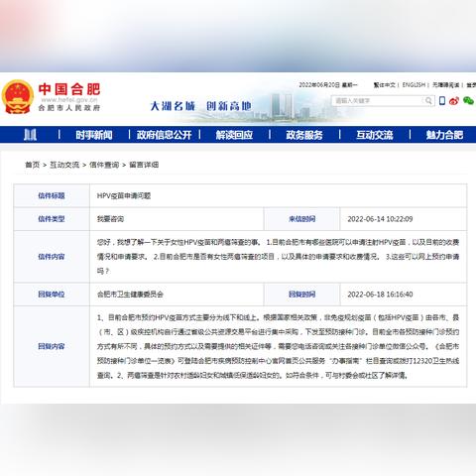Screen dimensions: 476x476
Task: Open the Weibo icon
Action: 454,100
